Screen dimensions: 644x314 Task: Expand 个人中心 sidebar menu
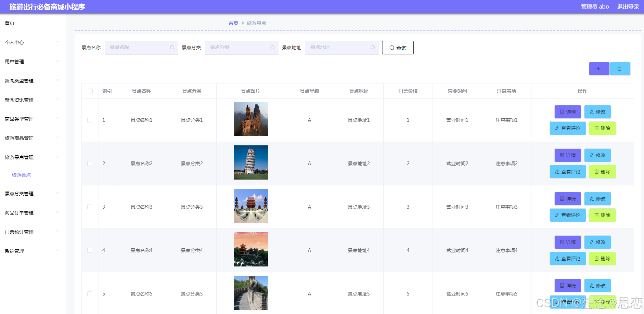tap(33, 42)
